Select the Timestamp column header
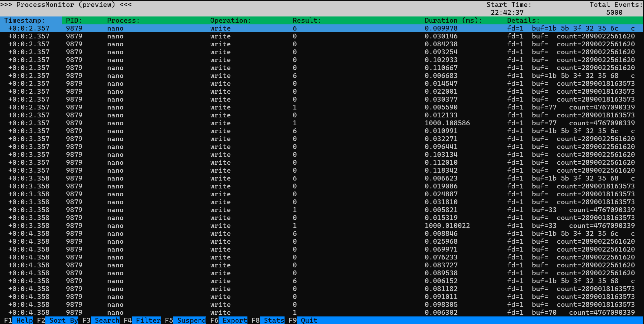Screen dimensions: 644x324 coord(24,21)
